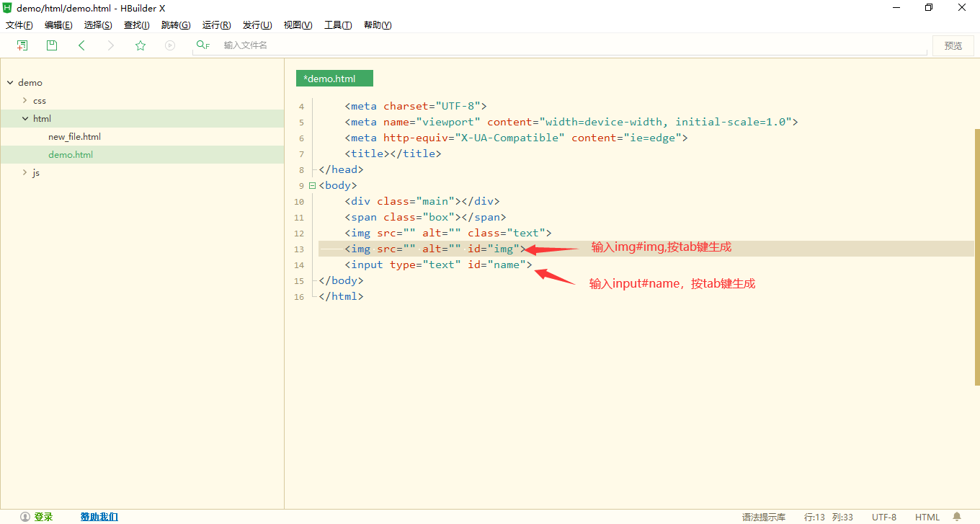Click the save file toolbar icon

point(52,45)
